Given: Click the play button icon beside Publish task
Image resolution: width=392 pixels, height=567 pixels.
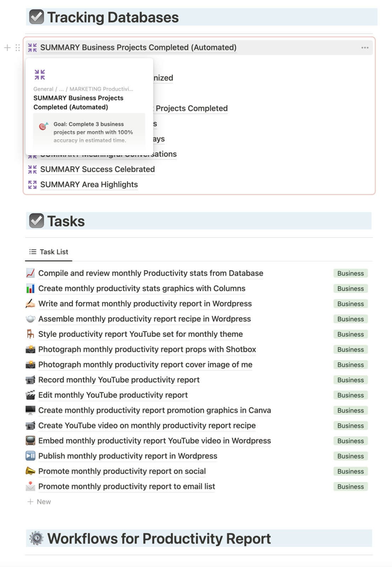Looking at the screenshot, I should click(x=30, y=456).
